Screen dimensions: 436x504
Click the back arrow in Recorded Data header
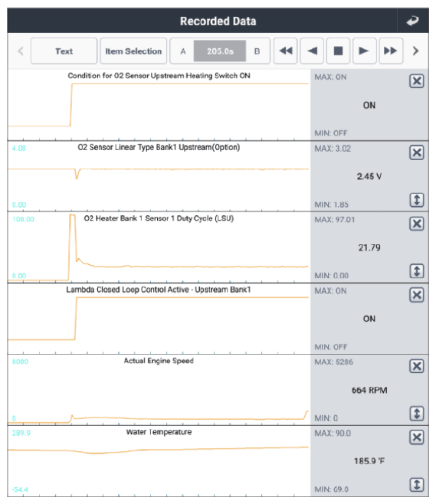(x=412, y=21)
